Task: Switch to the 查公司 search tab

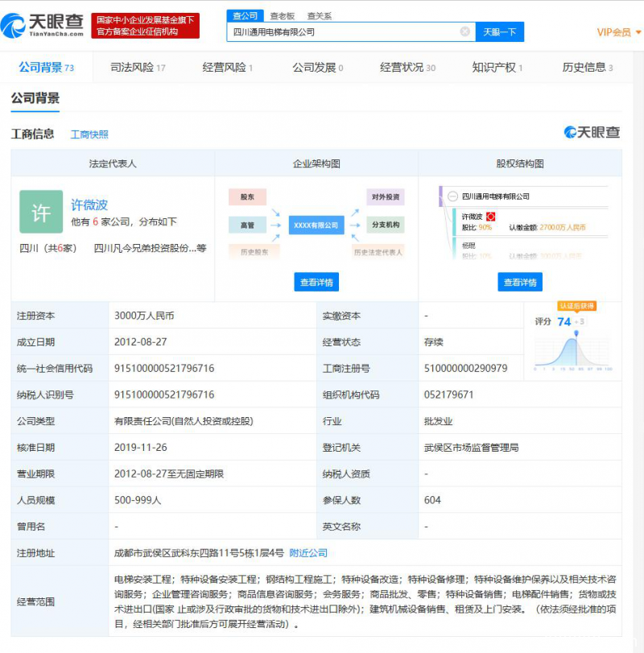Action: point(245,16)
